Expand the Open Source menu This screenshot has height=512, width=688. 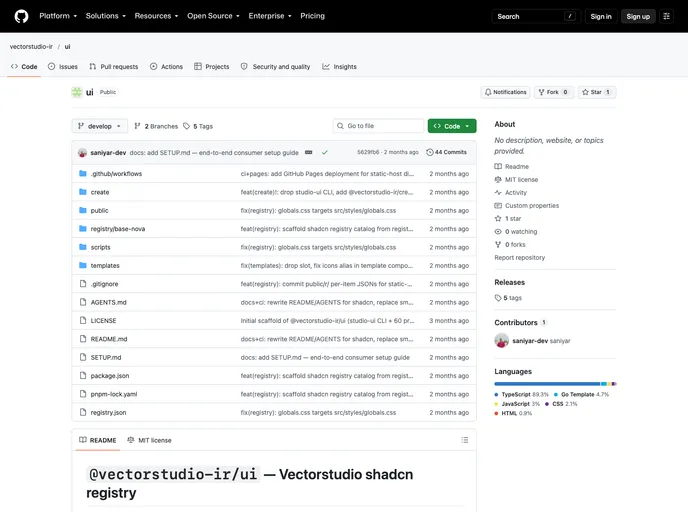(x=213, y=16)
